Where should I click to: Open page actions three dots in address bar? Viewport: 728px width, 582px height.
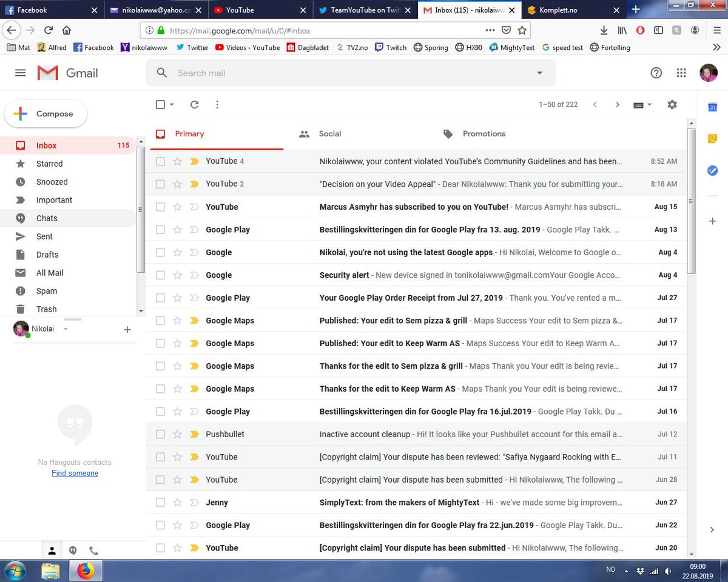coord(490,30)
